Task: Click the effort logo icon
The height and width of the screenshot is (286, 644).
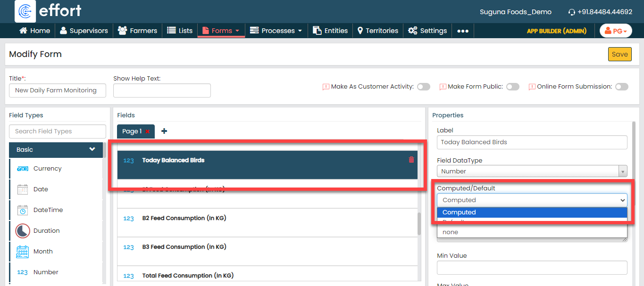Action: [25, 11]
